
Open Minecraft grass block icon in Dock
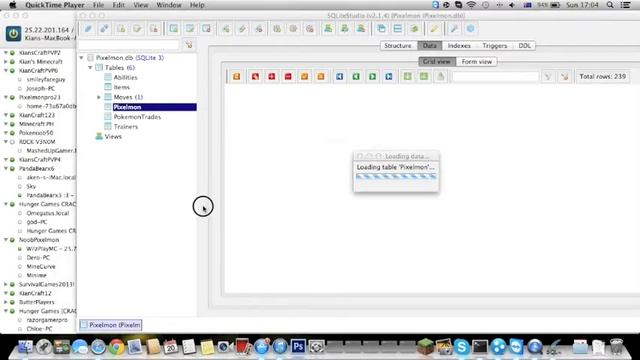pyautogui.click(x=425, y=347)
